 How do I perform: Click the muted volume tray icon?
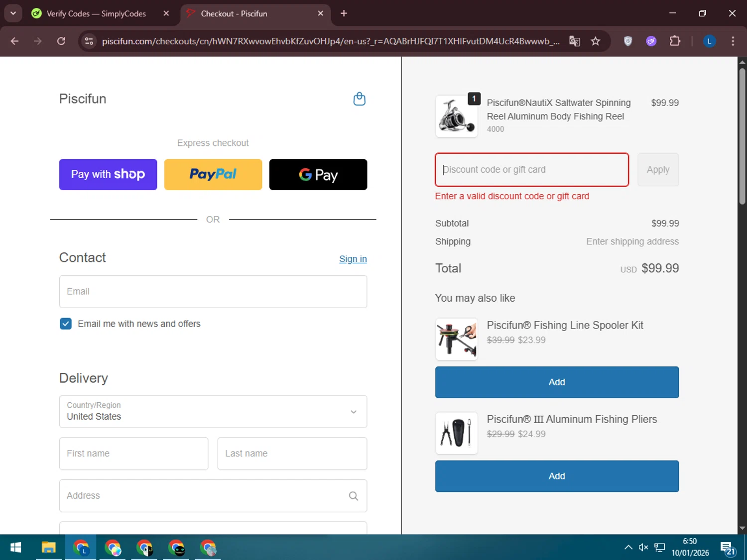(643, 548)
